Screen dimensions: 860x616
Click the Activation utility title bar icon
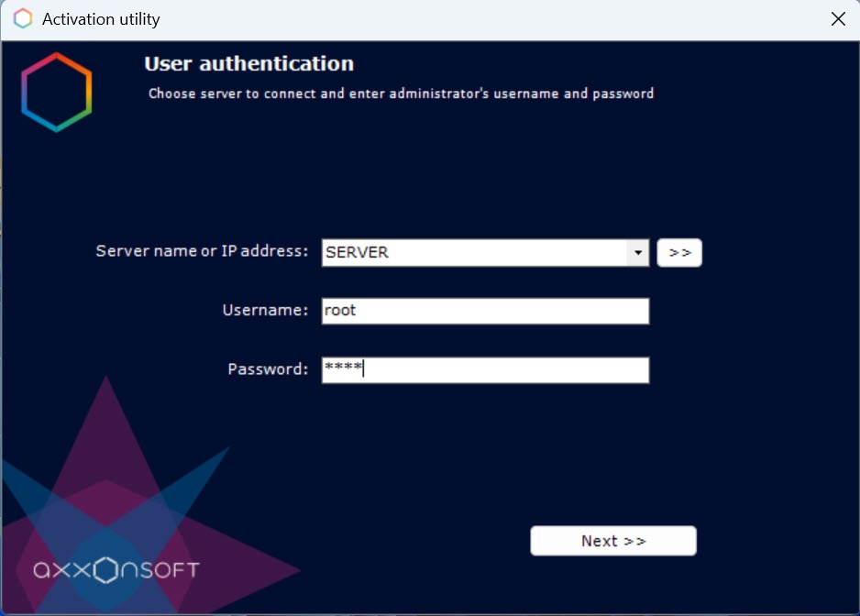pos(23,19)
